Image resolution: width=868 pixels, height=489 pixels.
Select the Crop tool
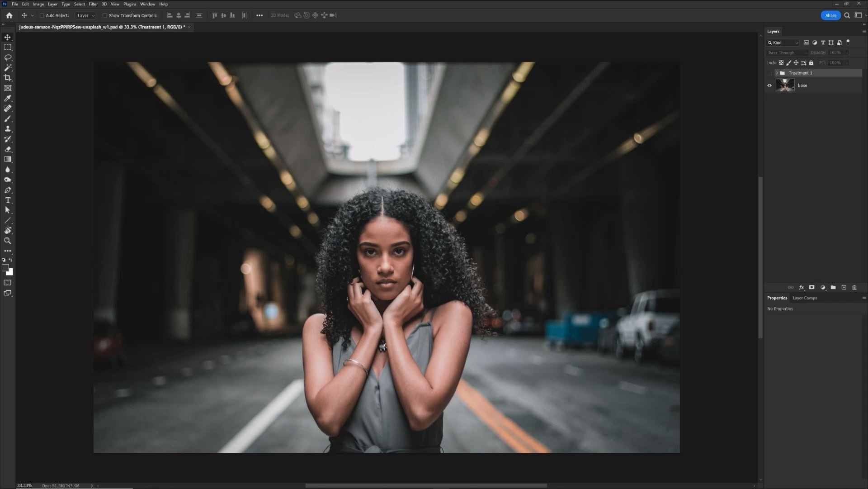(x=8, y=78)
